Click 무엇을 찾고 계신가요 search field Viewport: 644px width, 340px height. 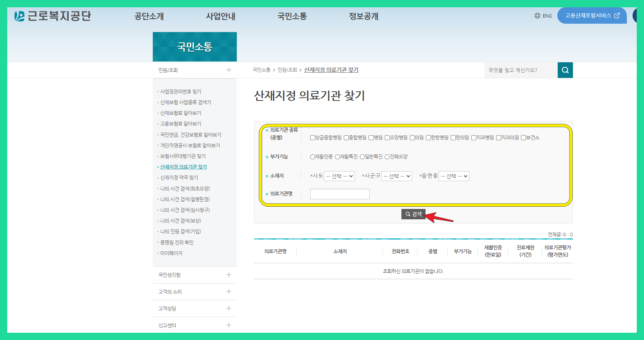(521, 70)
